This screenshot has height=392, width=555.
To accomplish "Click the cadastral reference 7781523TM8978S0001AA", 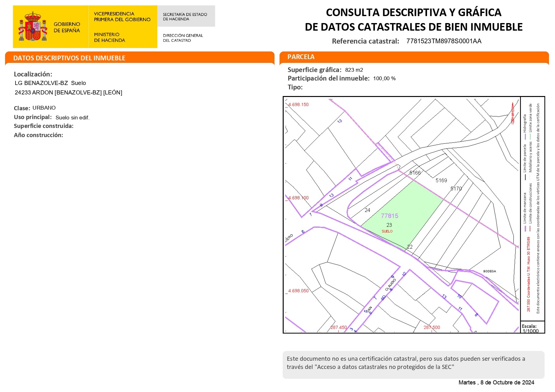I will click(x=443, y=41).
